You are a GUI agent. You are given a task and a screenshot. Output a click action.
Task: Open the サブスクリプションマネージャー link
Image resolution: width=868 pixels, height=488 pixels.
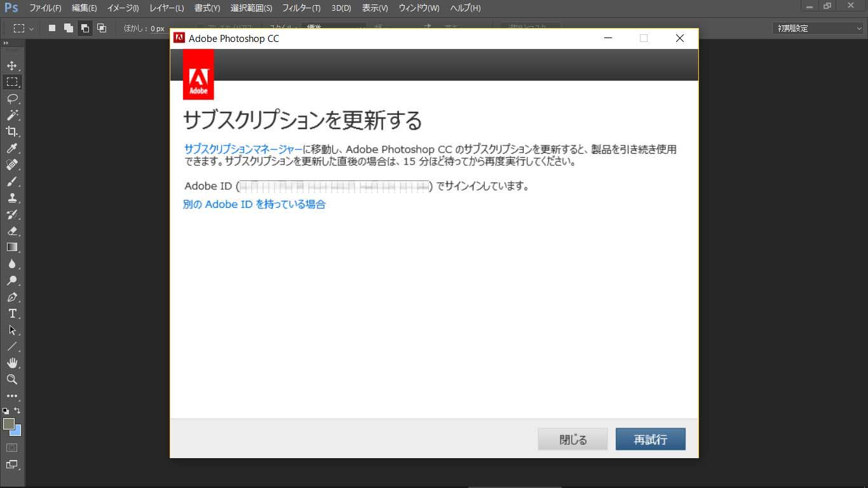coord(243,149)
